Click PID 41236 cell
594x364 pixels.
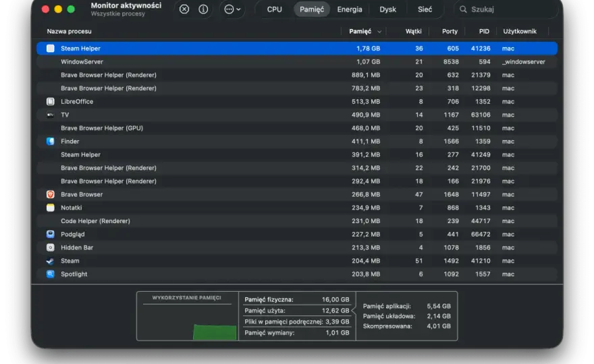(481, 49)
